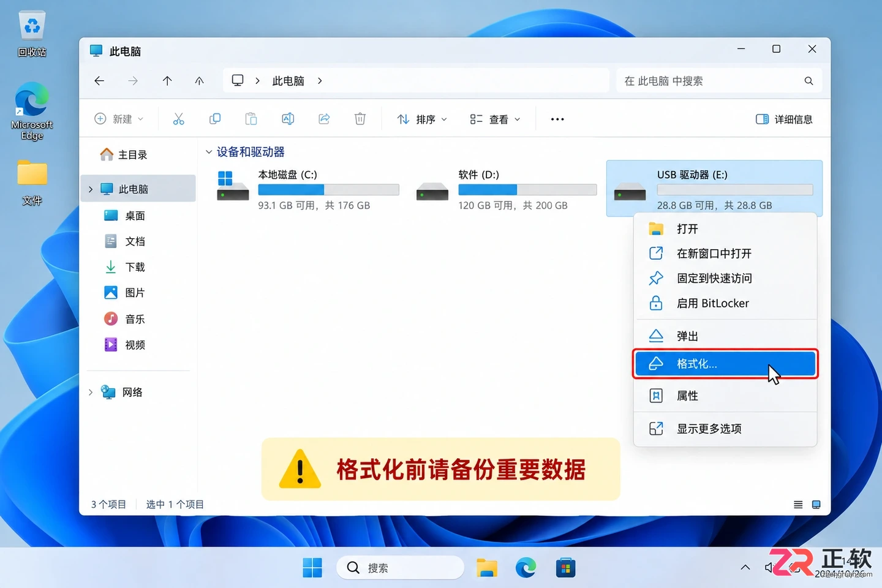Image resolution: width=882 pixels, height=588 pixels.
Task: Click the taskbar 搜索 box
Action: pos(400,568)
